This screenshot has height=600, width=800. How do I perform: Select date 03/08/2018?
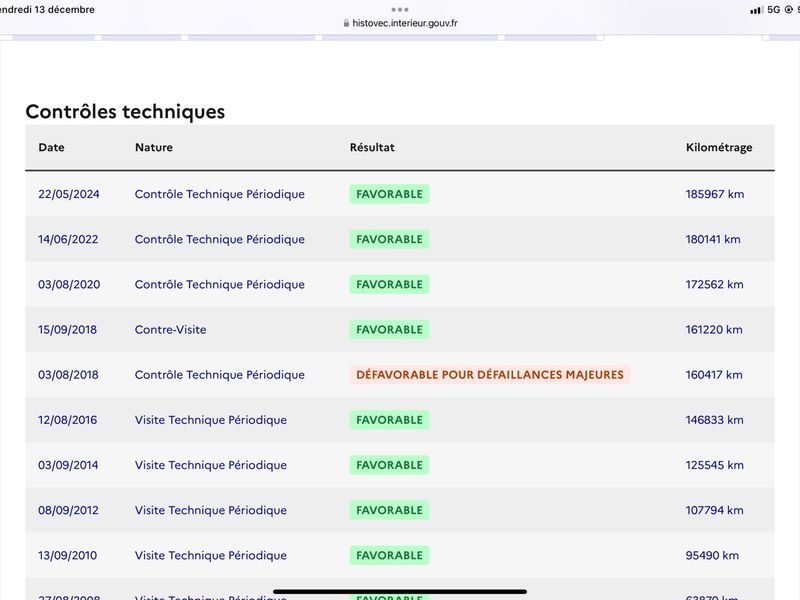(68, 375)
